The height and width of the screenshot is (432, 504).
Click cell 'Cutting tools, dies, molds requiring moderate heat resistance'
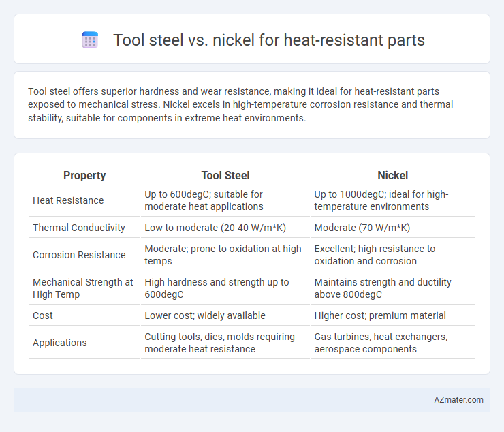[x=219, y=343]
